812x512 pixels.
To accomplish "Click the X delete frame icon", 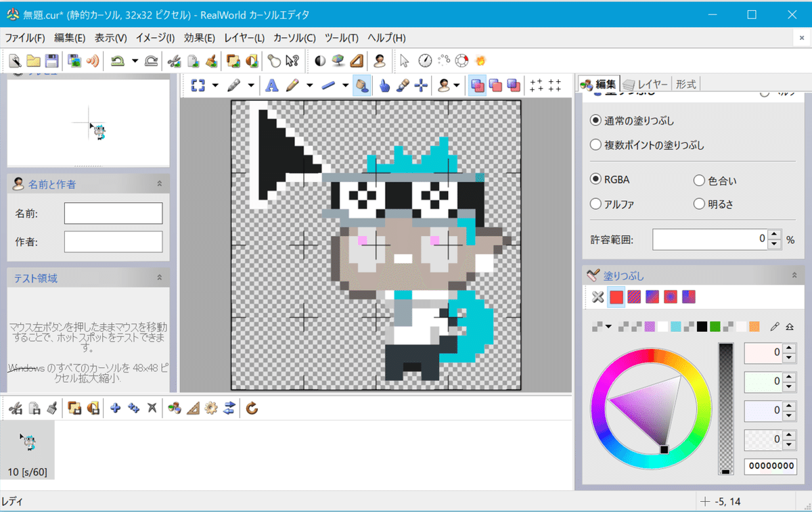I will [x=152, y=408].
